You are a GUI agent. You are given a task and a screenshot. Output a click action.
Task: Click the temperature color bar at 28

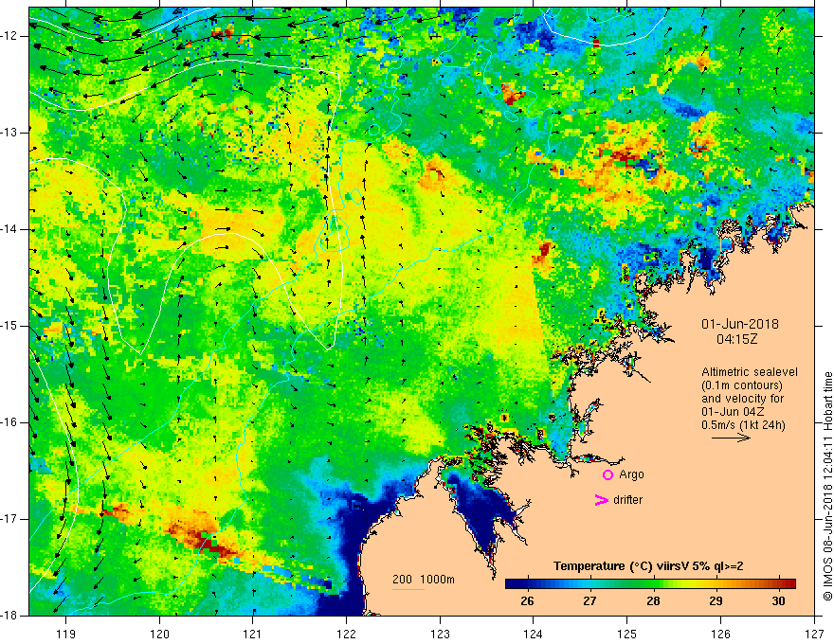[x=653, y=584]
